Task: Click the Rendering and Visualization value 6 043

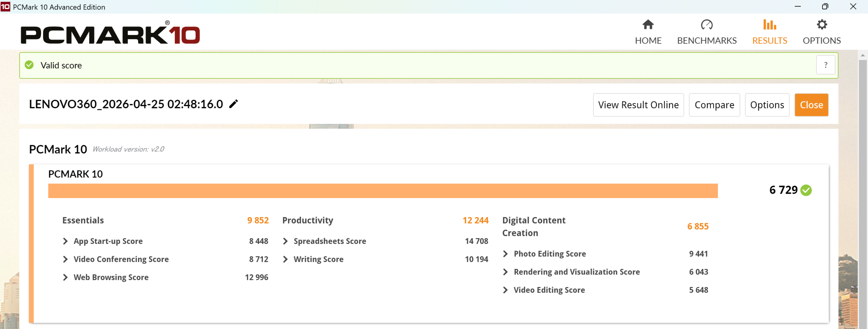Action: click(698, 272)
